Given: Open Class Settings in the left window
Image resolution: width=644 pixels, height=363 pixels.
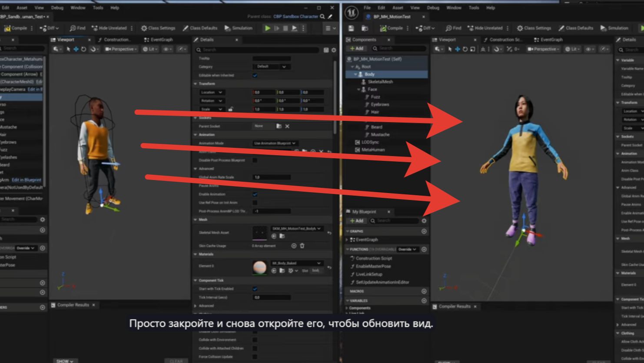Looking at the screenshot, I should pos(158,28).
